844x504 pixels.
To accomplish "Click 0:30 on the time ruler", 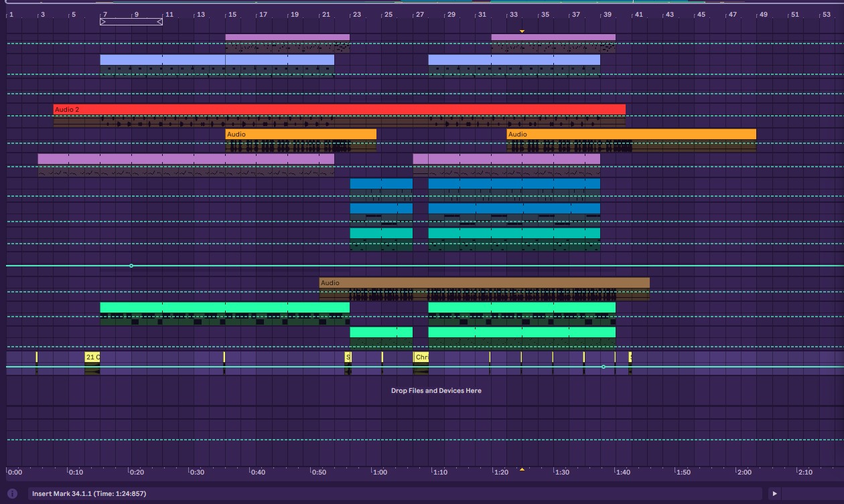I will pyautogui.click(x=197, y=473).
